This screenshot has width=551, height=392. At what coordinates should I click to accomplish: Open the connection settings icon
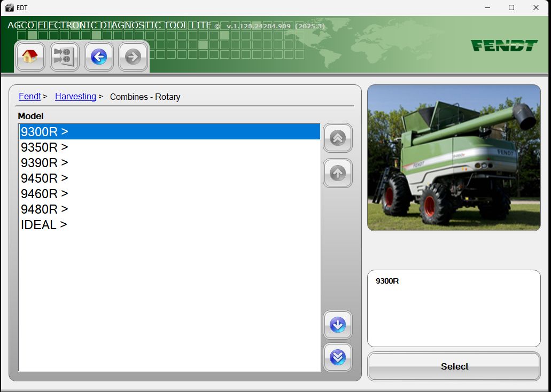click(64, 57)
